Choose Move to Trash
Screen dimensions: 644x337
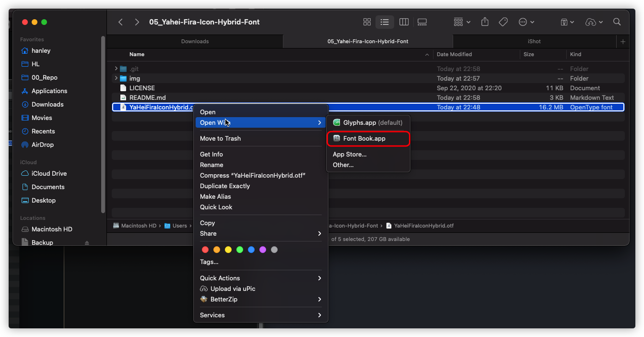tap(261, 138)
